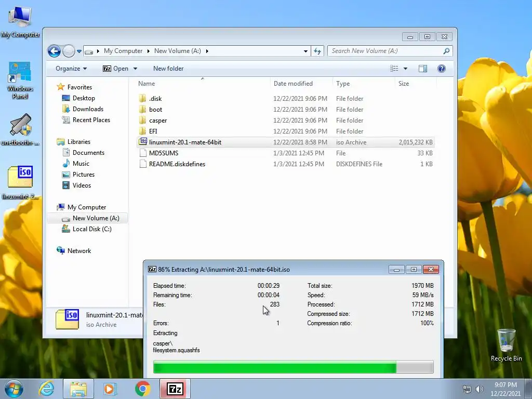
Task: Focus Search New Volume (A:) field
Action: 390,51
